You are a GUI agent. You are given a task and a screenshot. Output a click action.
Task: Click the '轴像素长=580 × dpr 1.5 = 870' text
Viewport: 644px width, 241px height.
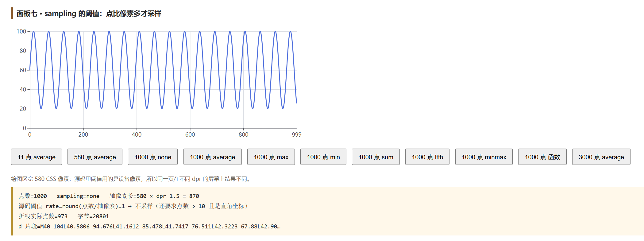(x=154, y=196)
